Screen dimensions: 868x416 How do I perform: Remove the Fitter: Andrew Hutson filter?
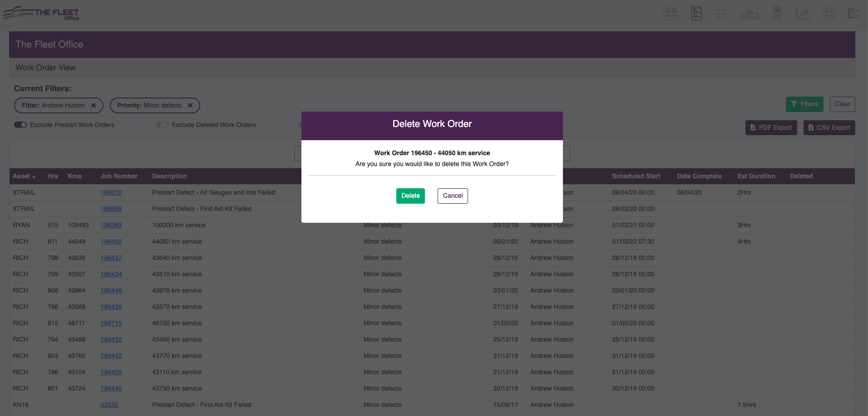94,105
